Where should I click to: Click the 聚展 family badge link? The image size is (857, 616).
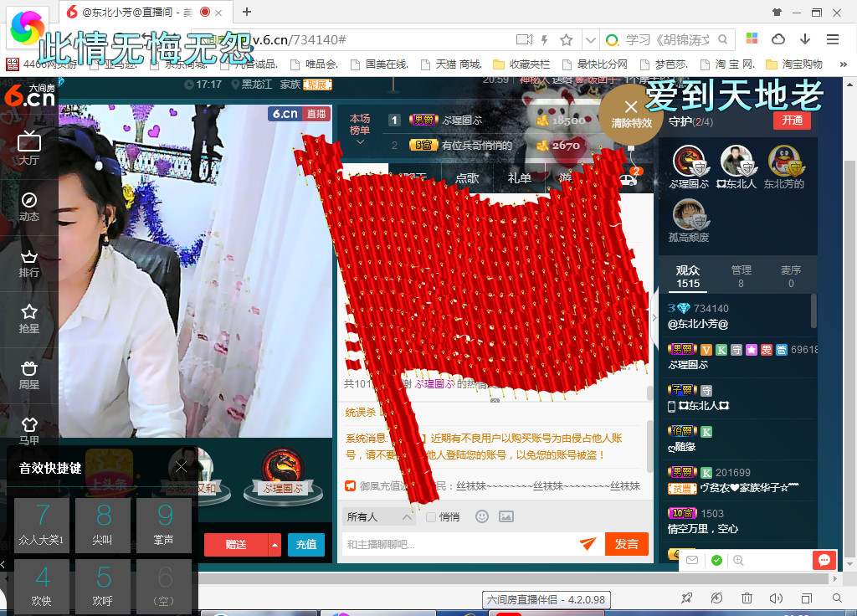(317, 85)
